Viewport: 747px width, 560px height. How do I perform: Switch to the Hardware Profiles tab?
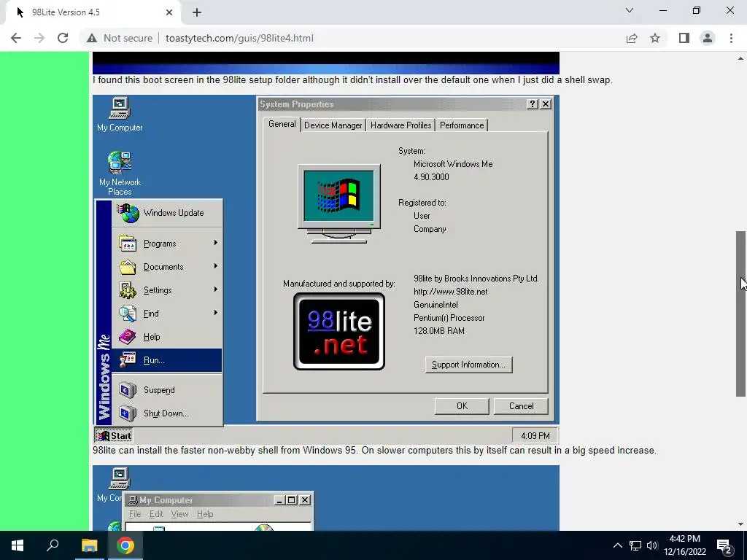pos(400,125)
